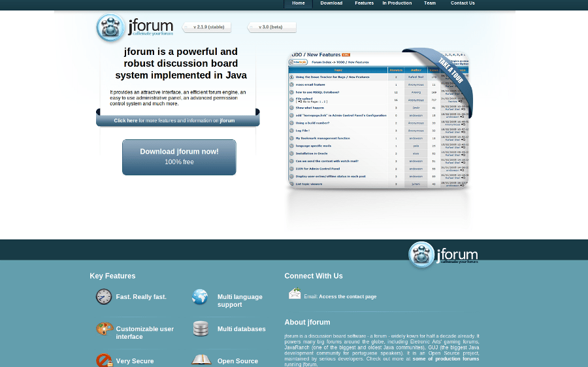This screenshot has width=588, height=367.
Task: Click the Fast. Really fast. feature text
Action: [x=141, y=297]
